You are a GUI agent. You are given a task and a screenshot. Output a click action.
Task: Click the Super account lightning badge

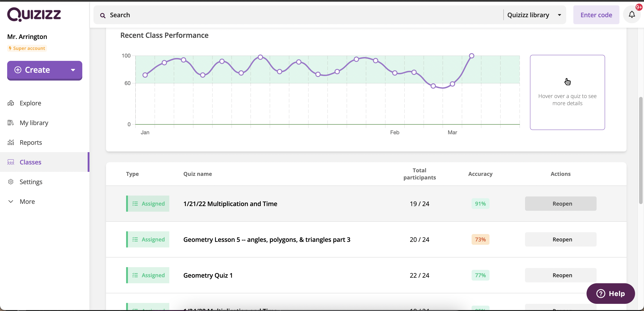[x=27, y=48]
